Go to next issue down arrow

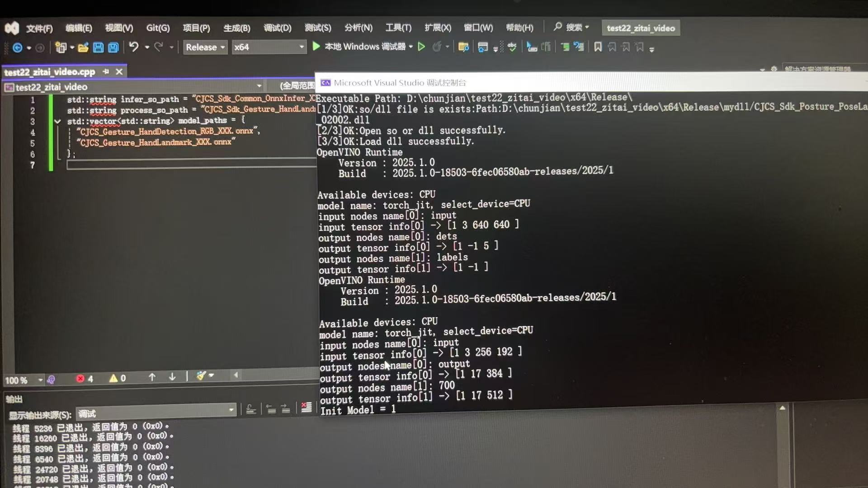(172, 377)
